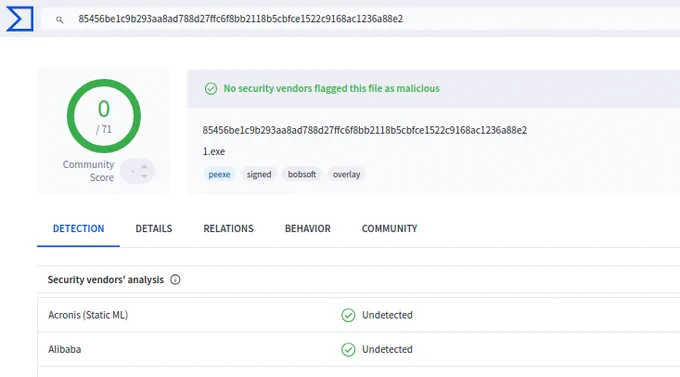Select the 1.exe file name
The width and height of the screenshot is (680, 377).
point(214,151)
